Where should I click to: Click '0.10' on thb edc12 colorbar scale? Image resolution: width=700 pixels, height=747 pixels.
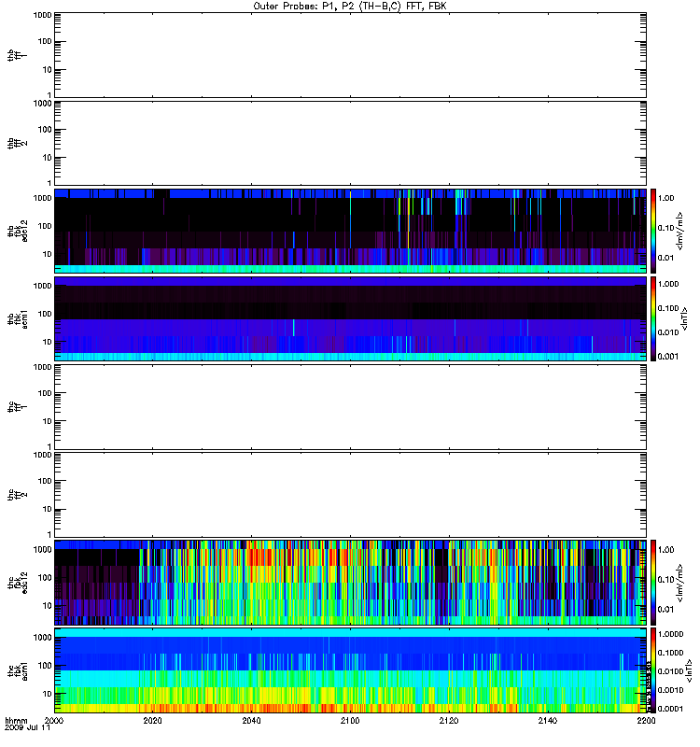pyautogui.click(x=665, y=228)
